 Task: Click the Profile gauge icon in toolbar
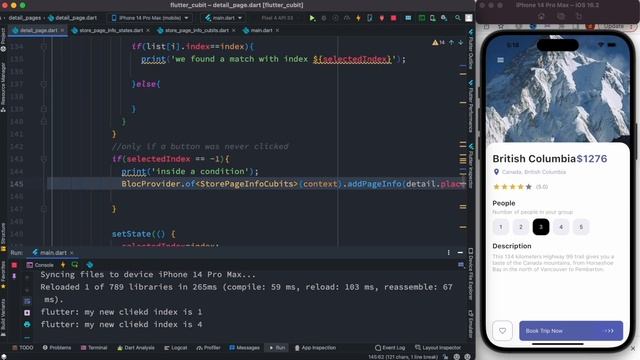click(x=347, y=18)
